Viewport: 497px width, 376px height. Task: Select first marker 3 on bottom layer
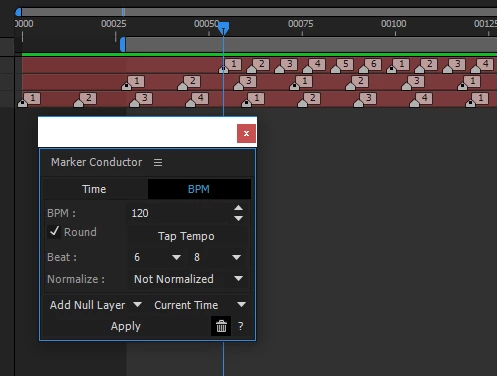click(x=140, y=100)
